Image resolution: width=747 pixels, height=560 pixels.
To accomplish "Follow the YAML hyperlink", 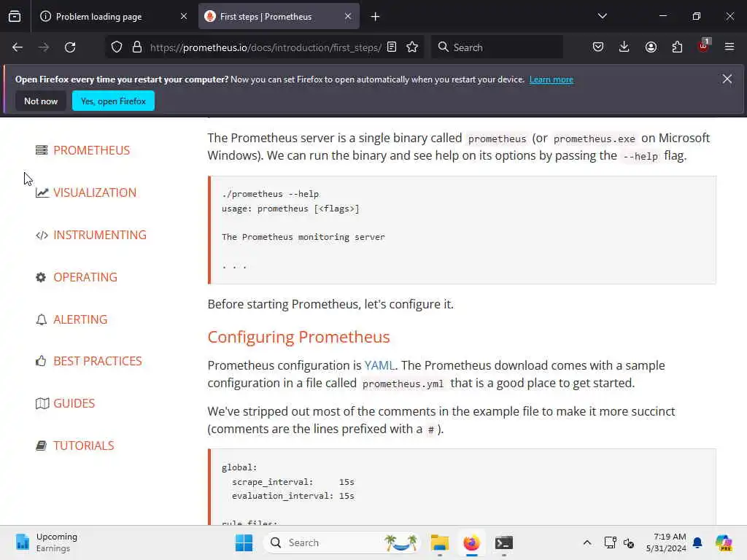I will [x=379, y=366].
